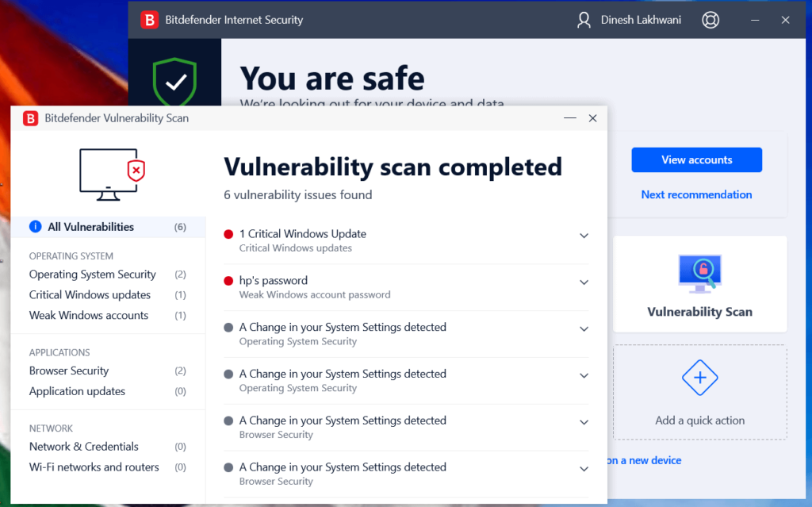Image resolution: width=812 pixels, height=507 pixels.
Task: Select Weak Windows accounts category
Action: click(108, 315)
